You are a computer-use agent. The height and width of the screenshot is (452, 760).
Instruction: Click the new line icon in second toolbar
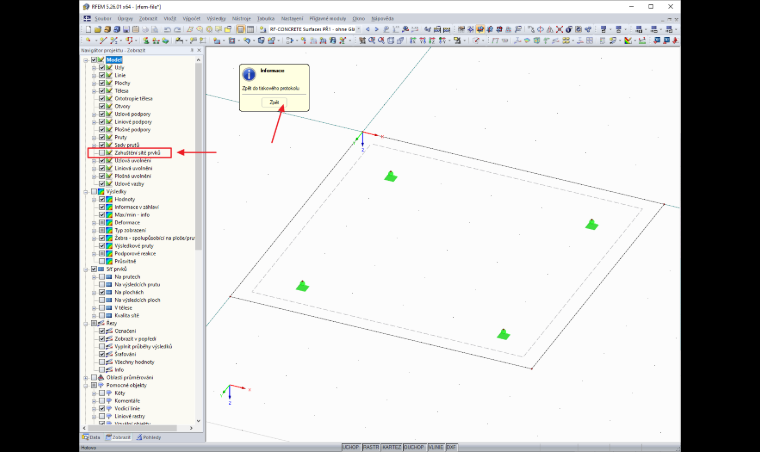click(103, 41)
